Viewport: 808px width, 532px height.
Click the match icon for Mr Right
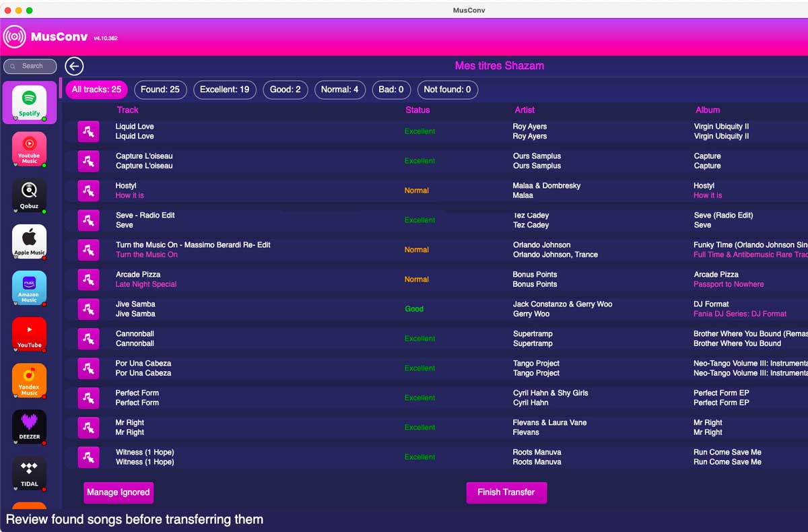[x=88, y=428]
